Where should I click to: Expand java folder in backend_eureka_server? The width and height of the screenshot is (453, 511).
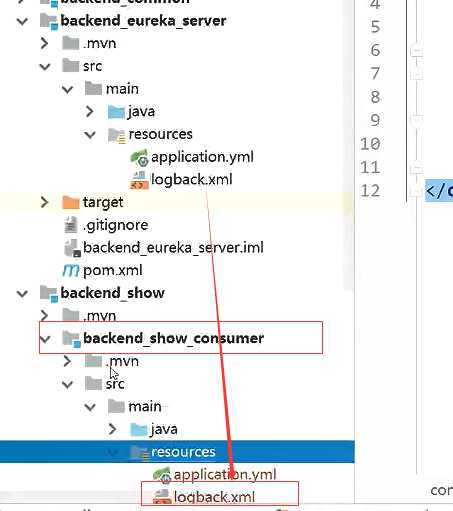click(89, 111)
